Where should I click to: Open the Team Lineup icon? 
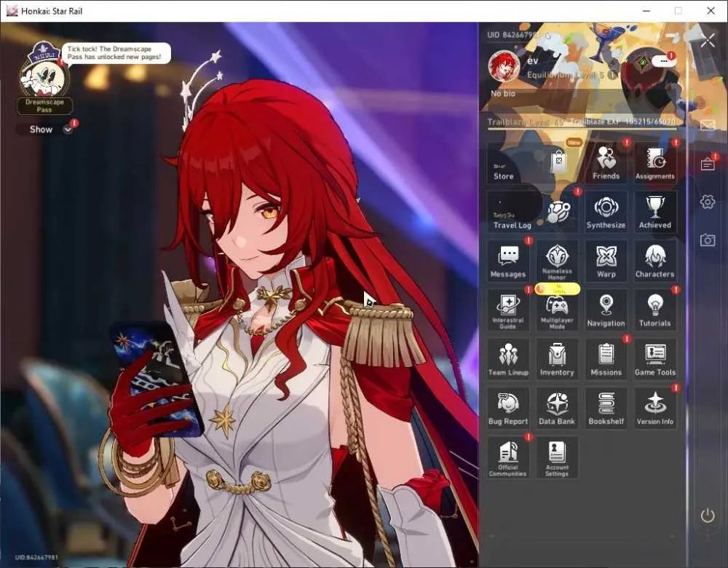pyautogui.click(x=508, y=360)
